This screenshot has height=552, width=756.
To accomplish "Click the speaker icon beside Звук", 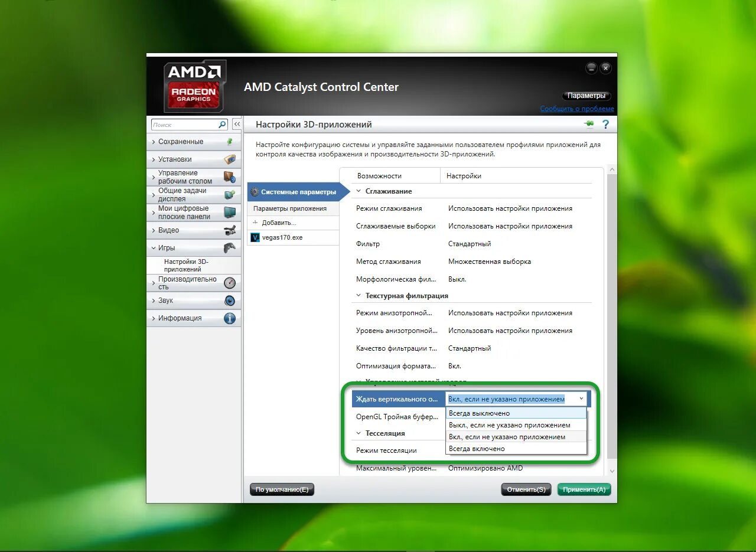I will coord(230,301).
